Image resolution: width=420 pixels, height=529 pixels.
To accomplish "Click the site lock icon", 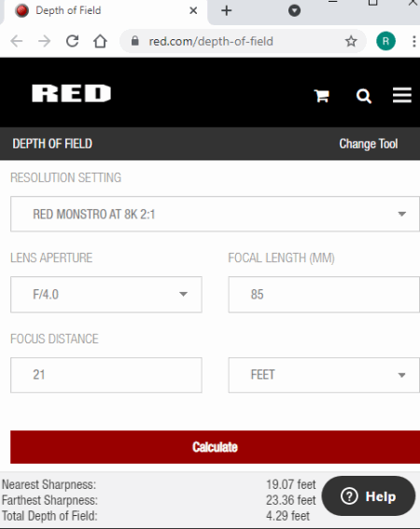I will 135,41.
